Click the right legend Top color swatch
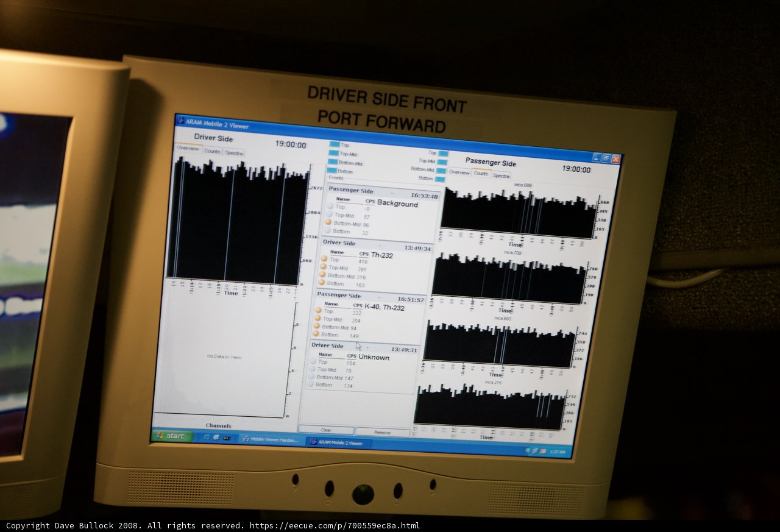This screenshot has height=532, width=780. pyautogui.click(x=443, y=154)
